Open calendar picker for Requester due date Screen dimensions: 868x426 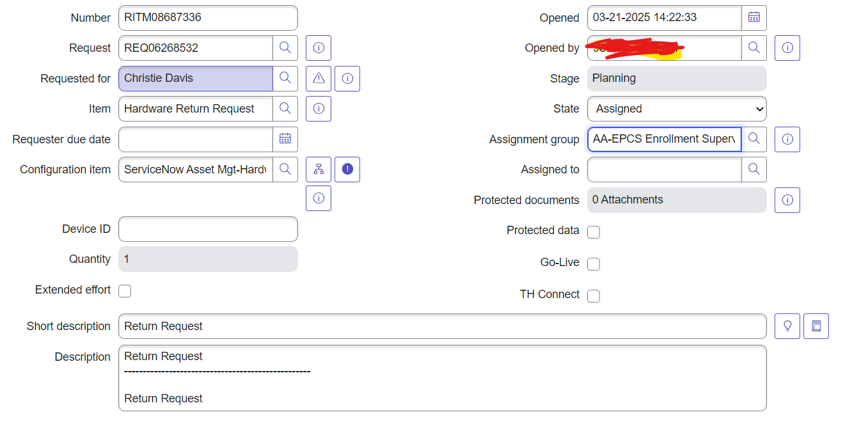tap(285, 139)
